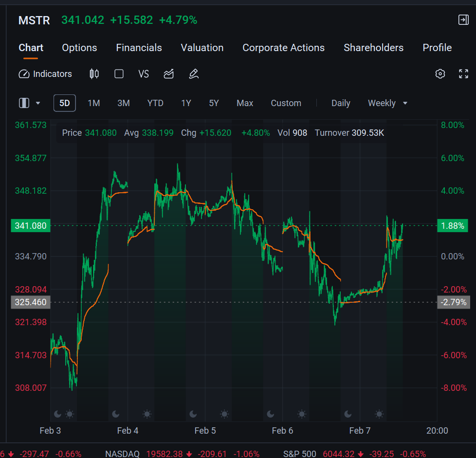This screenshot has height=458, width=476.
Task: Click the 308.007 bottom price axis label
Action: tap(31, 387)
